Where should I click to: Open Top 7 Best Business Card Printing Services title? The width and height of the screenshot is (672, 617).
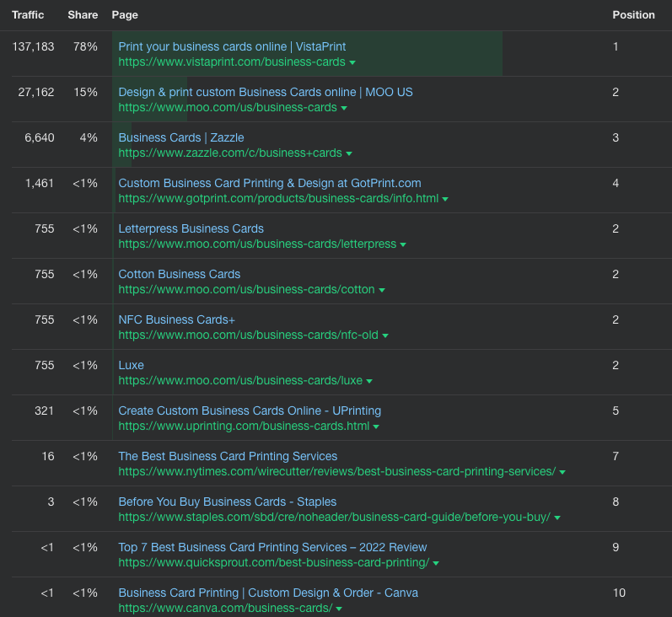pyautogui.click(x=272, y=547)
